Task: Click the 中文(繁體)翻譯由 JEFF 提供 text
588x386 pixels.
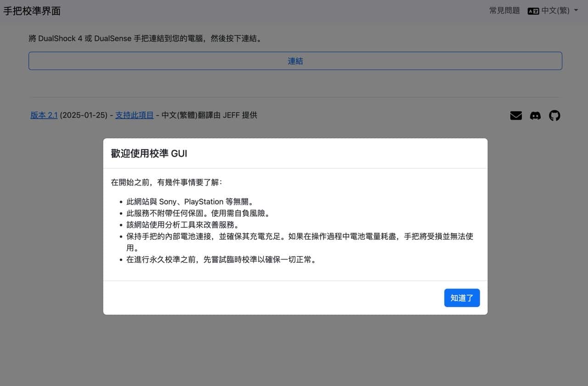Action: pos(209,115)
